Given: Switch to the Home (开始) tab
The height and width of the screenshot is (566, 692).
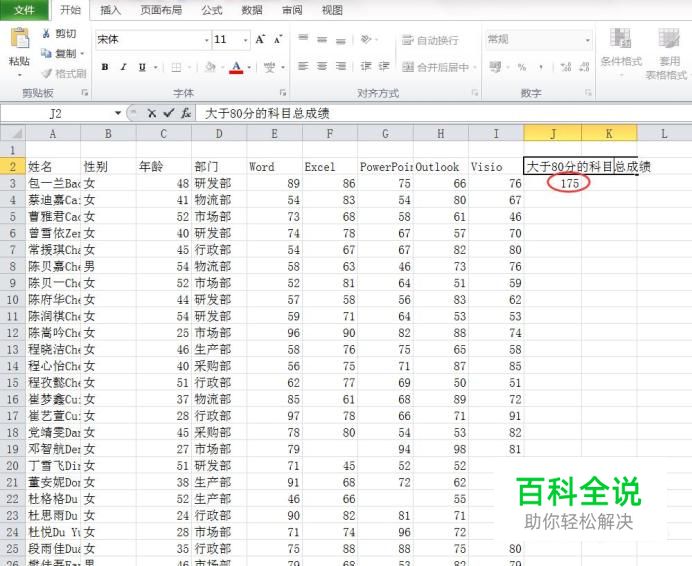Looking at the screenshot, I should pos(70,10).
